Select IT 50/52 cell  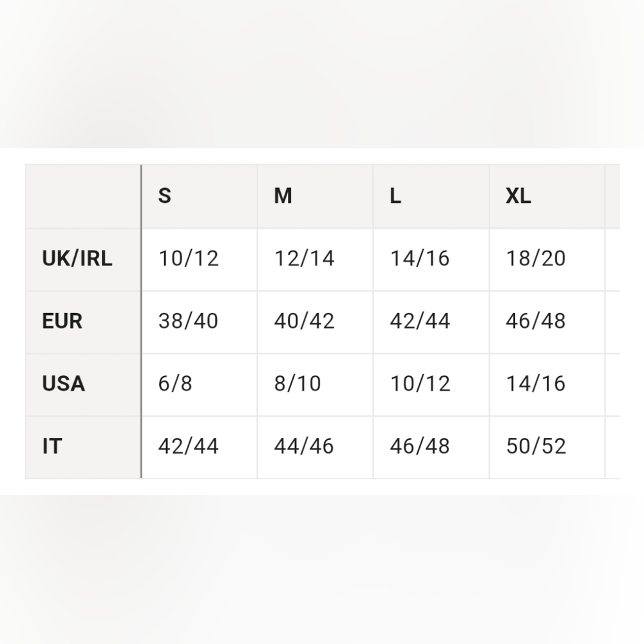547,447
